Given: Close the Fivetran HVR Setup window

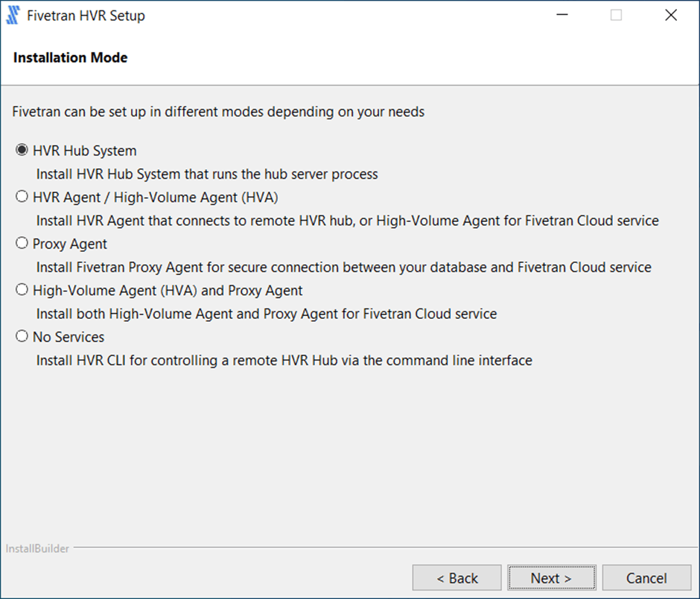Looking at the screenshot, I should (x=670, y=16).
